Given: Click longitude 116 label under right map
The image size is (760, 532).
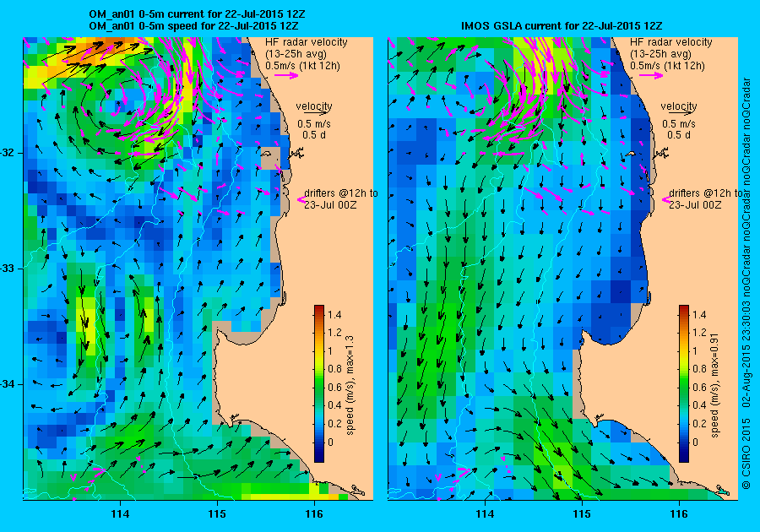Looking at the screenshot, I should pos(679,514).
